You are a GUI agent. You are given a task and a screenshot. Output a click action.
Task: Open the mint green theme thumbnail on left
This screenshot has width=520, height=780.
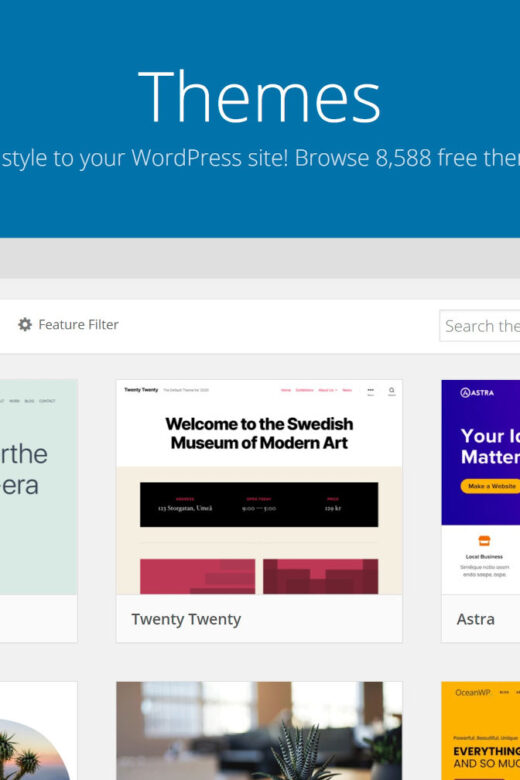[x=38, y=487]
